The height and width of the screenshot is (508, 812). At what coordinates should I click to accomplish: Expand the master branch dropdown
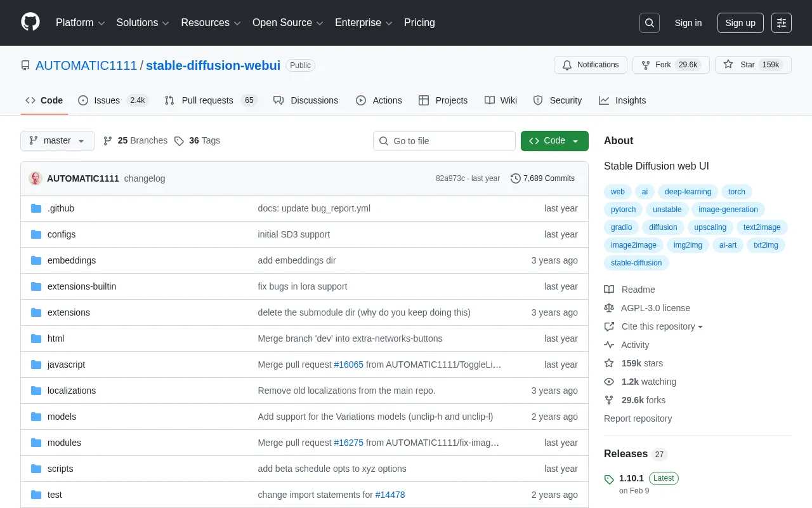[x=57, y=141]
